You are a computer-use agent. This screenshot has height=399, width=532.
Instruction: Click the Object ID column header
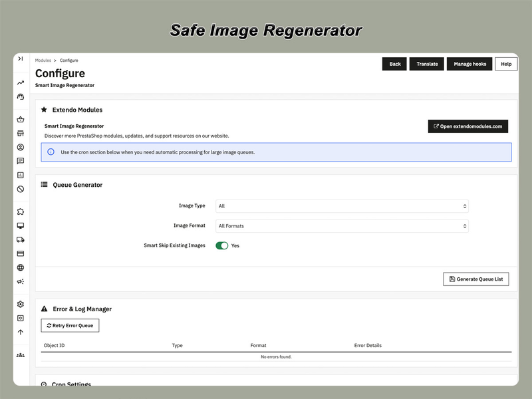point(55,345)
